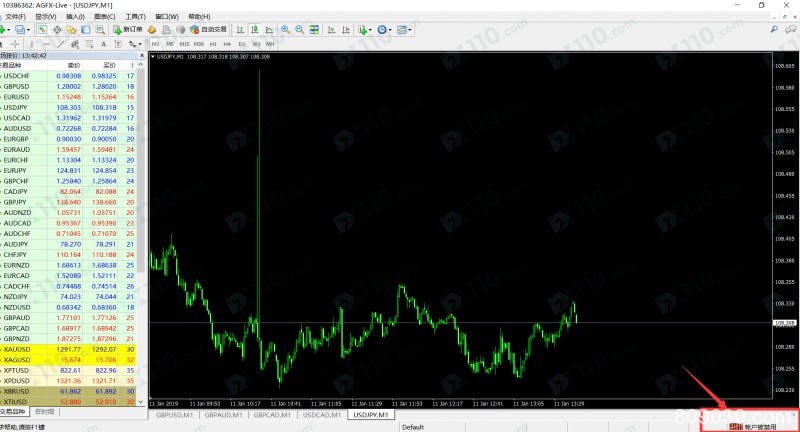800x432 pixels.
Task: Zoom in on the chart
Action: pos(285,30)
